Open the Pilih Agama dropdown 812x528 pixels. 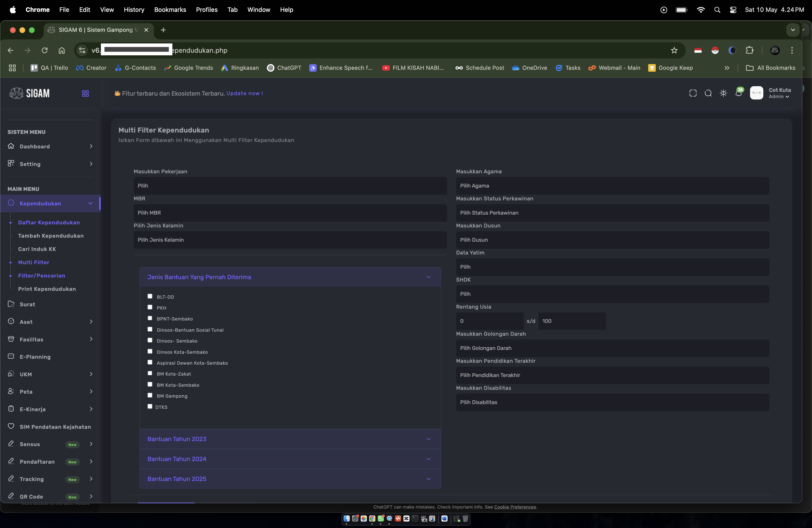(x=612, y=186)
